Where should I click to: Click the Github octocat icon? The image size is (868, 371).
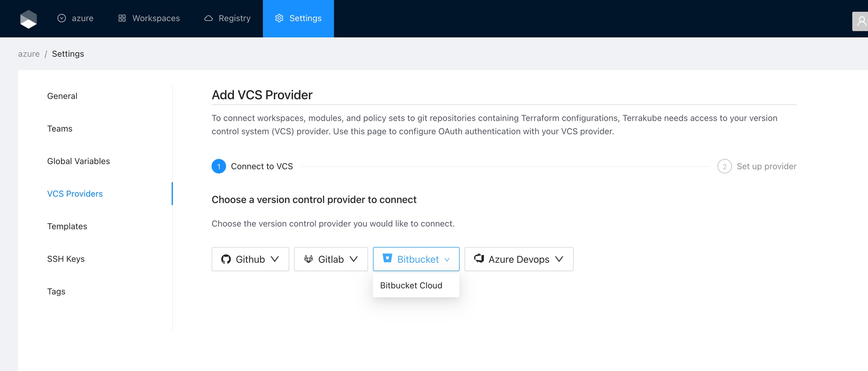click(226, 259)
